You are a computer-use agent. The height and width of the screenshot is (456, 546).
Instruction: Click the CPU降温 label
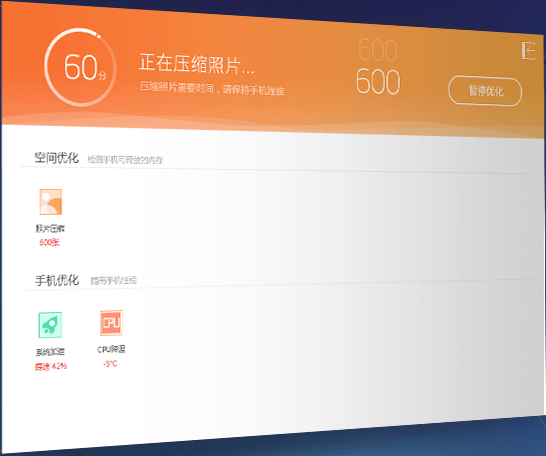click(111, 349)
